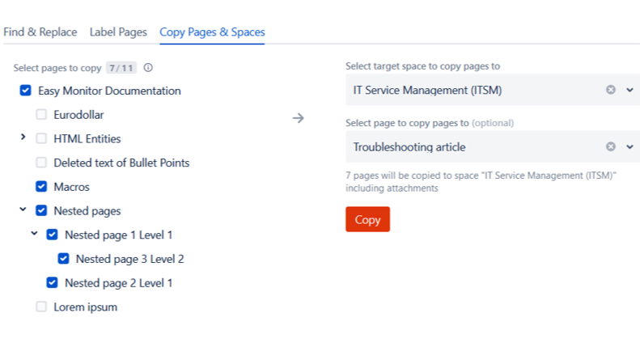Viewport: 640px width, 364px height.
Task: Select the Copy Pages & Spaces tab
Action: pos(212,32)
